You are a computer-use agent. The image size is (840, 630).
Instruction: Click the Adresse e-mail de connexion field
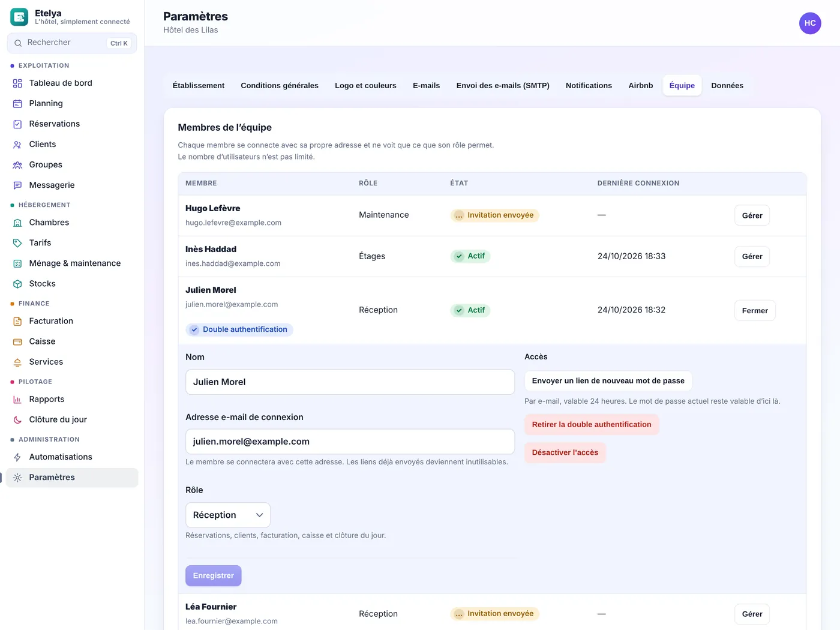[x=350, y=442]
